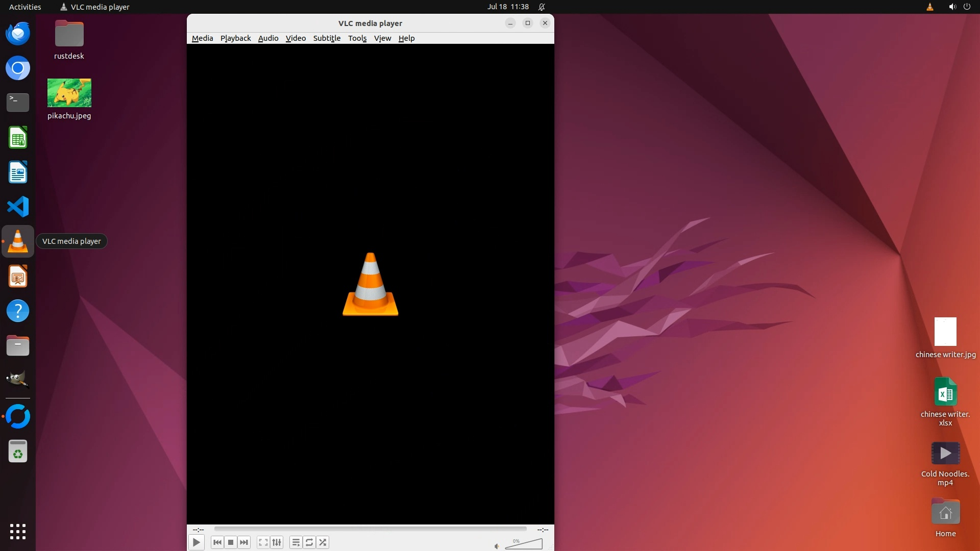Click the Stop playback button

pyautogui.click(x=231, y=542)
